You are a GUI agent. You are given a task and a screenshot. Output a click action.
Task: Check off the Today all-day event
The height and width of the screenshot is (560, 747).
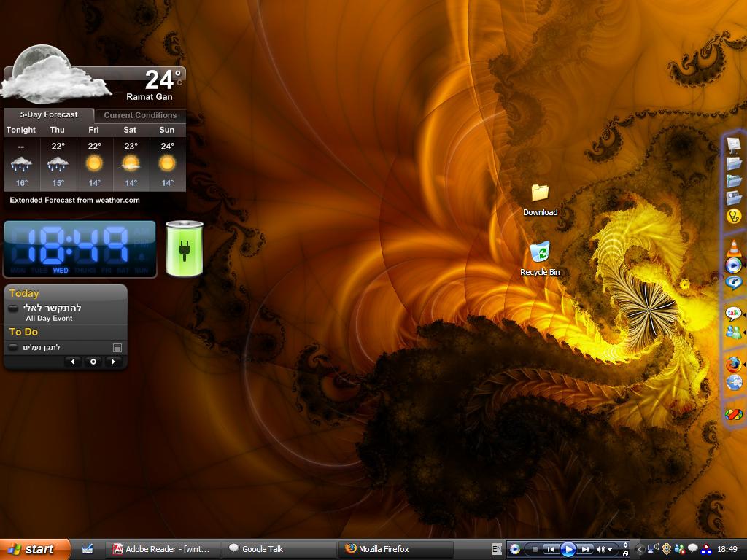pyautogui.click(x=13, y=309)
